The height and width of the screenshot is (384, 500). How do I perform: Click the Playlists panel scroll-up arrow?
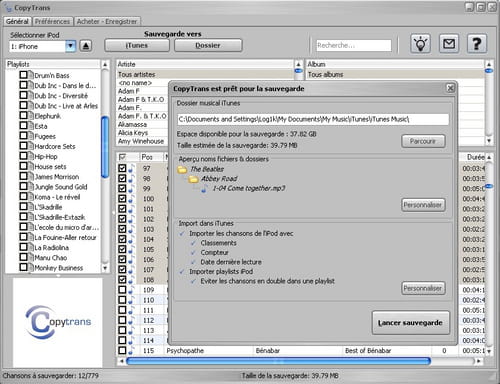(x=105, y=64)
